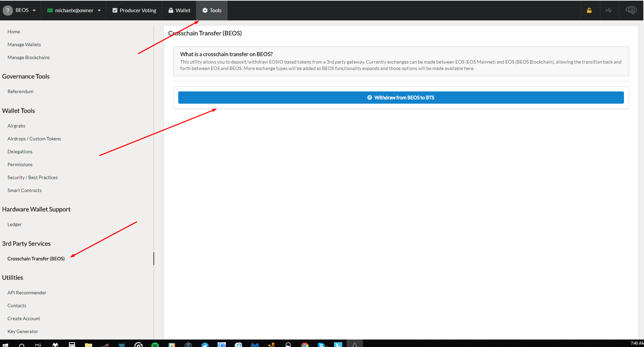Open Spotify from the taskbar
644x347 pixels.
(x=155, y=345)
